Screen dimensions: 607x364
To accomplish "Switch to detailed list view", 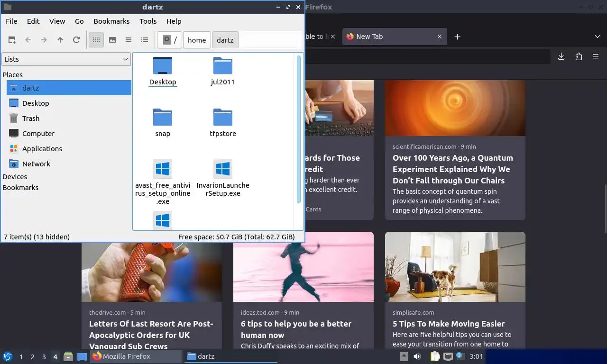I will click(145, 40).
